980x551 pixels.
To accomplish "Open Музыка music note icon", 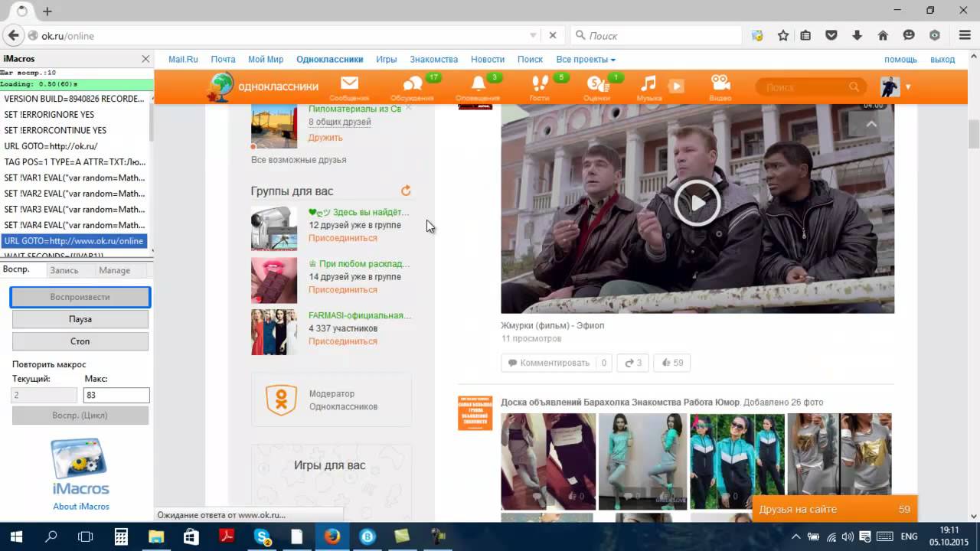I will (x=648, y=88).
